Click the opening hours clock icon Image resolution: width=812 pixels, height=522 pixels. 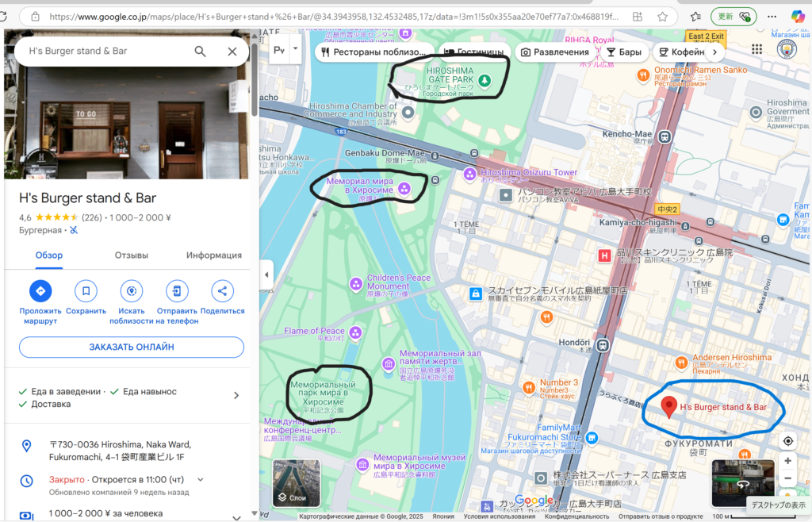point(26,481)
